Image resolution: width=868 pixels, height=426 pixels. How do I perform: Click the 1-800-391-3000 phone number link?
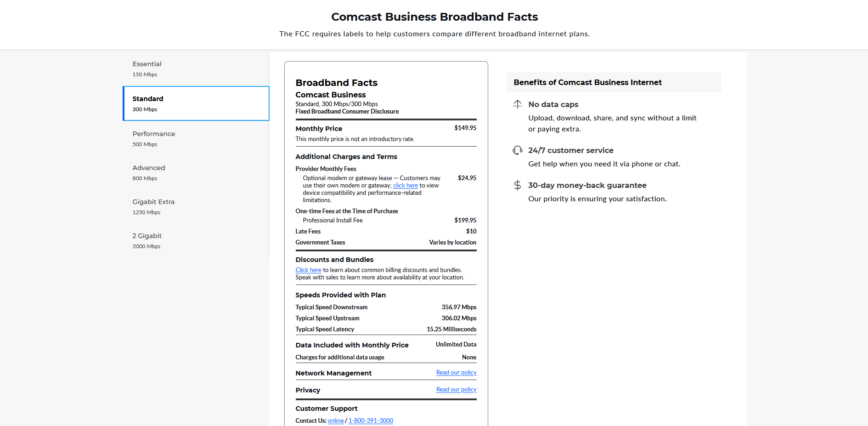point(371,421)
